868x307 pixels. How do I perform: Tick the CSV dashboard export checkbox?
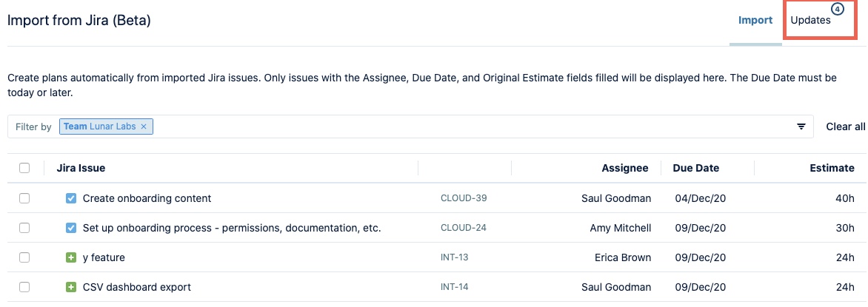(x=24, y=287)
